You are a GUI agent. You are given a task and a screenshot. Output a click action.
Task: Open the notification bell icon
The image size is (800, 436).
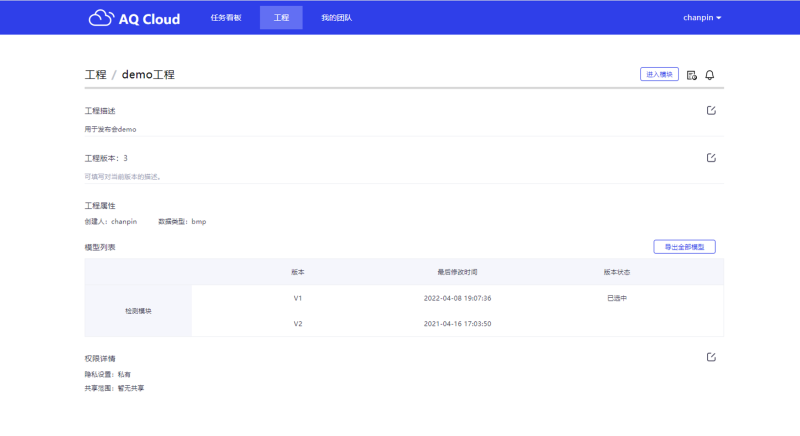point(710,75)
